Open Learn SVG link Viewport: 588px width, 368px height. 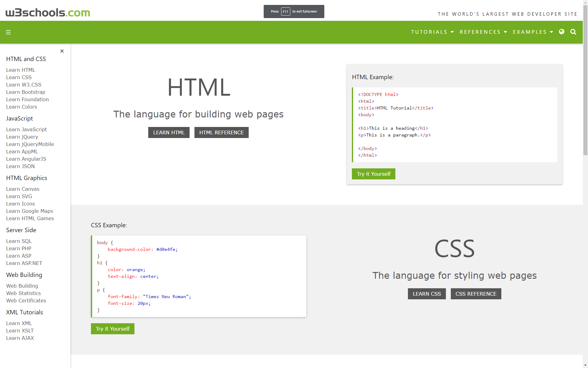tap(19, 196)
